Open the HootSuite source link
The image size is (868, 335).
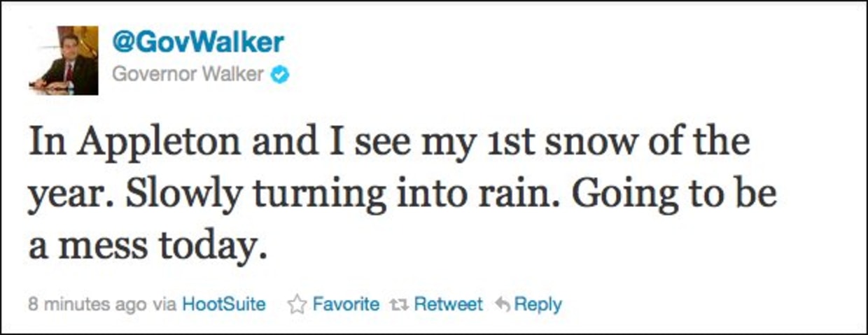[224, 304]
